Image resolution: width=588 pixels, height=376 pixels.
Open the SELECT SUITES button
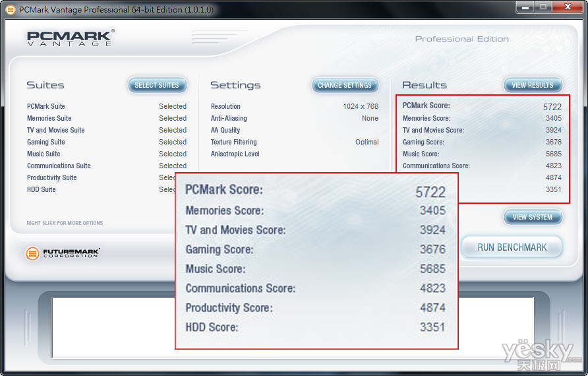click(x=157, y=85)
